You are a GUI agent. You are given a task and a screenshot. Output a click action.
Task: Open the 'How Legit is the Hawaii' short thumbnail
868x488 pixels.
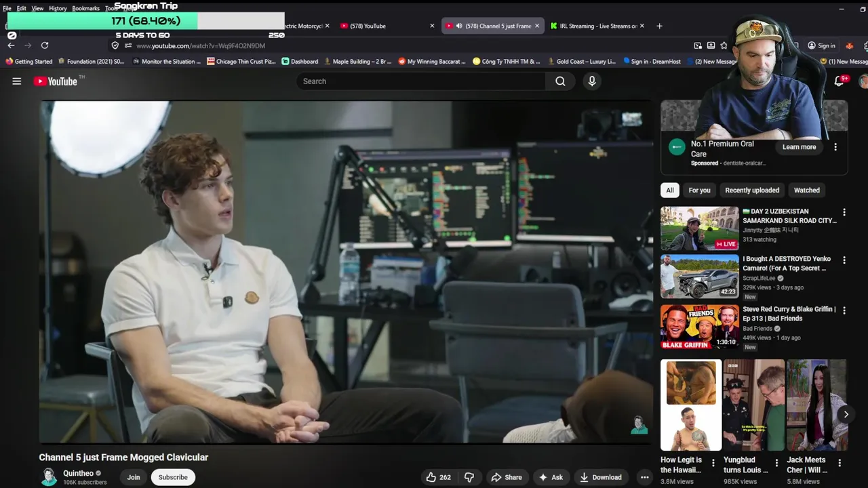pyautogui.click(x=691, y=405)
